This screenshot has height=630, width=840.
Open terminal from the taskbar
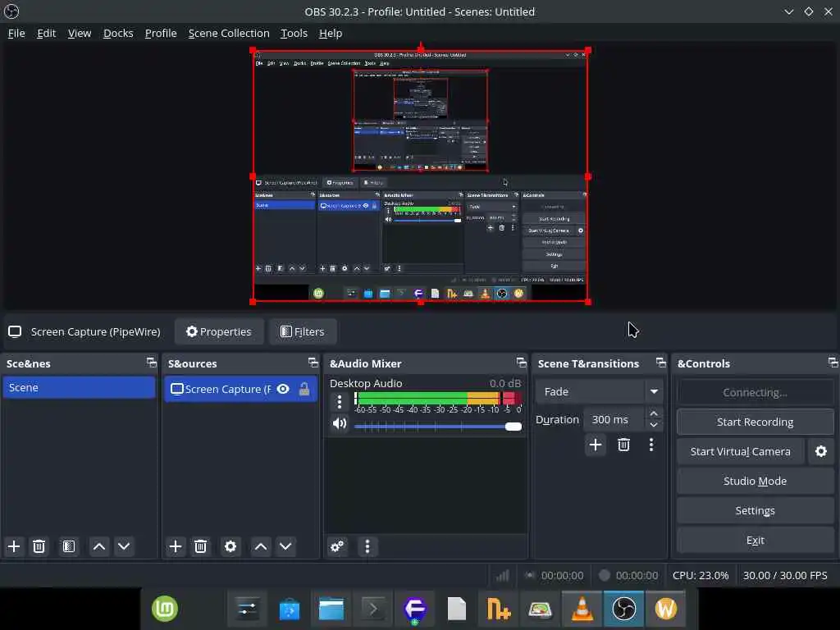(x=373, y=609)
